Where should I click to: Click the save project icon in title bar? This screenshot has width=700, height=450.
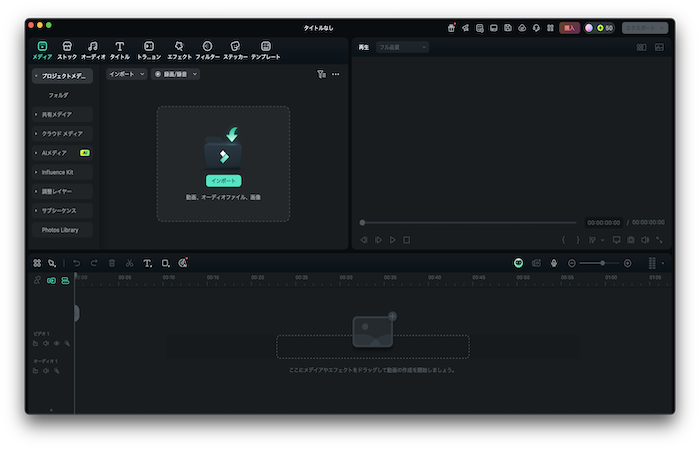tap(508, 28)
